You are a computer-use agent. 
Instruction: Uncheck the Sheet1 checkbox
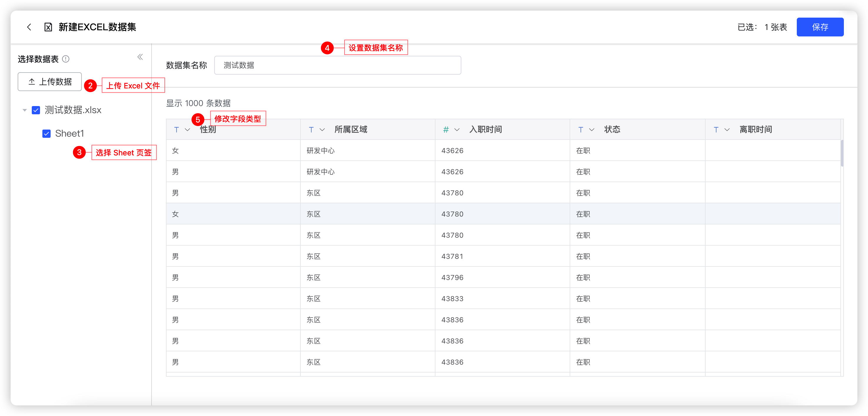pos(46,133)
